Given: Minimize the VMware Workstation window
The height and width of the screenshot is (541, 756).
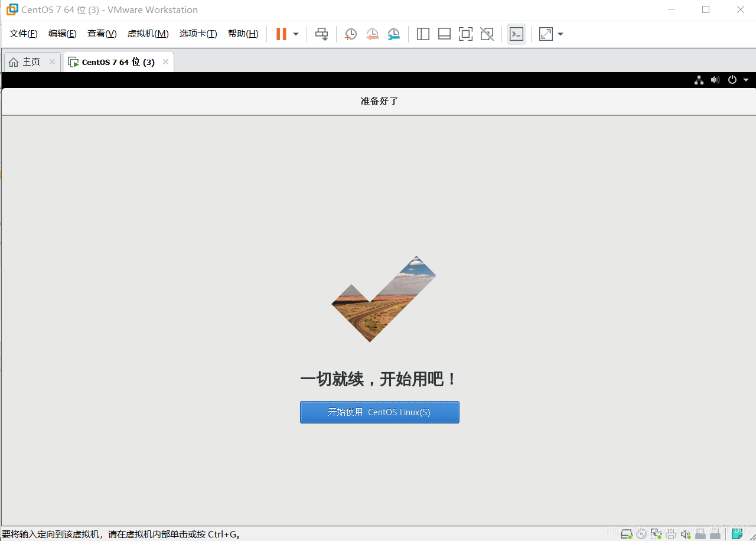Looking at the screenshot, I should click(x=671, y=9).
